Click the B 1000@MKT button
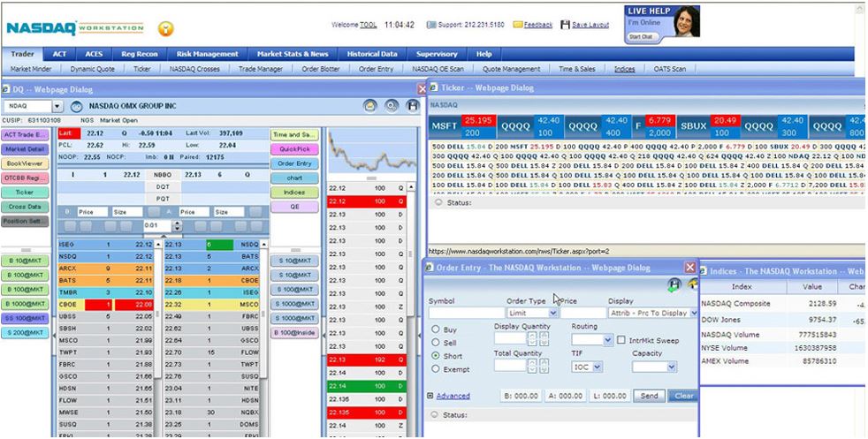The height and width of the screenshot is (439, 868). pos(25,304)
